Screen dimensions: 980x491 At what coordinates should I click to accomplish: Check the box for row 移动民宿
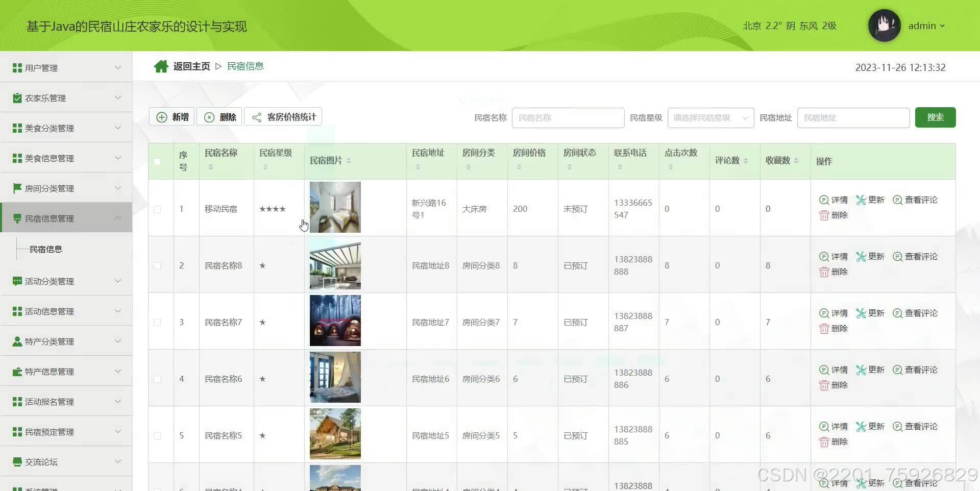pyautogui.click(x=157, y=209)
